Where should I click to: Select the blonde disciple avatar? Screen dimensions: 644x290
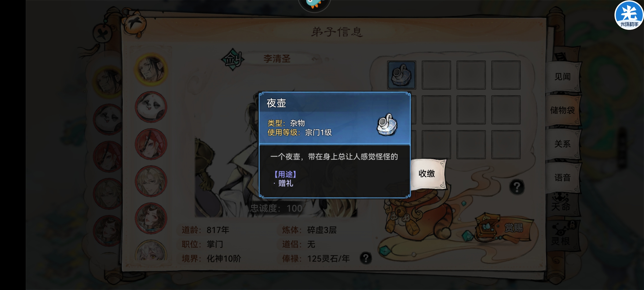pos(151,182)
